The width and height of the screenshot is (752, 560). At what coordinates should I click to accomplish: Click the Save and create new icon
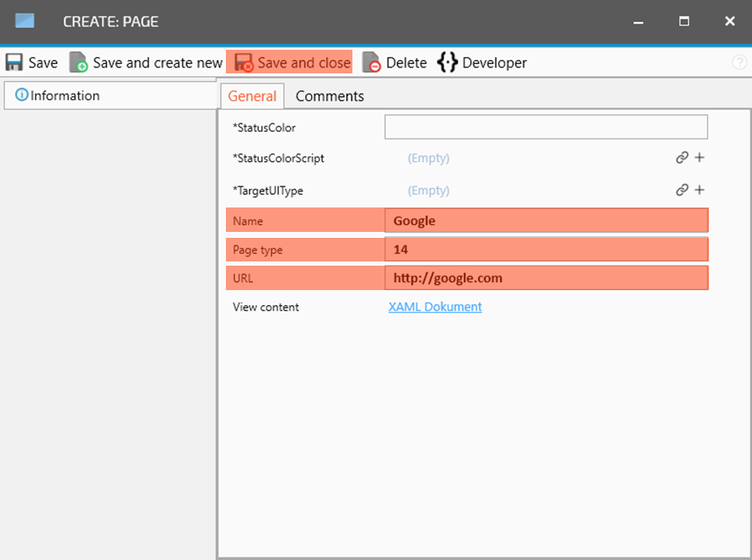pos(78,62)
